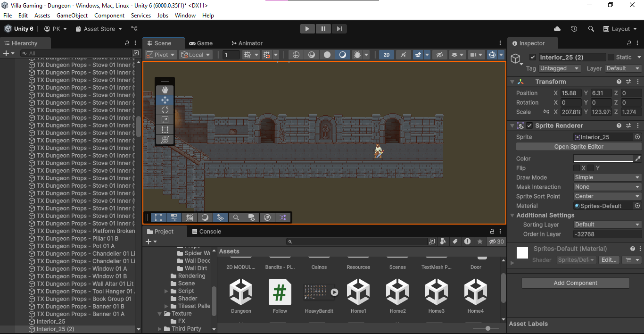Click the sprite Color swatch field
The height and width of the screenshot is (334, 644).
[603, 159]
